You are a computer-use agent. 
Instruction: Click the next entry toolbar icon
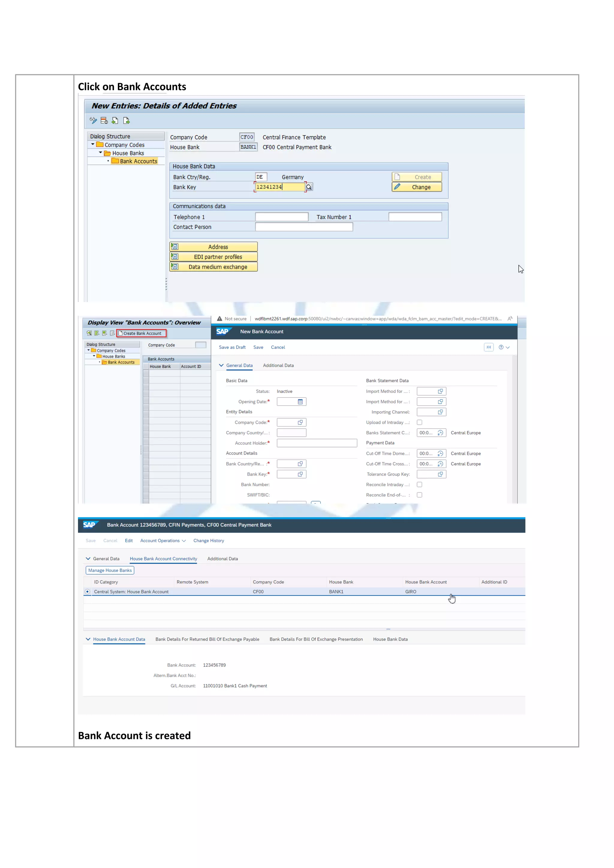coord(126,120)
